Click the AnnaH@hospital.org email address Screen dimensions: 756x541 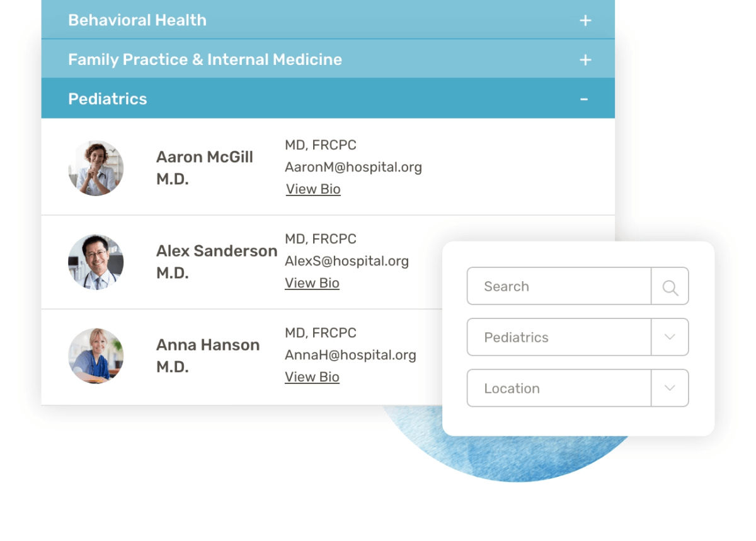point(350,355)
